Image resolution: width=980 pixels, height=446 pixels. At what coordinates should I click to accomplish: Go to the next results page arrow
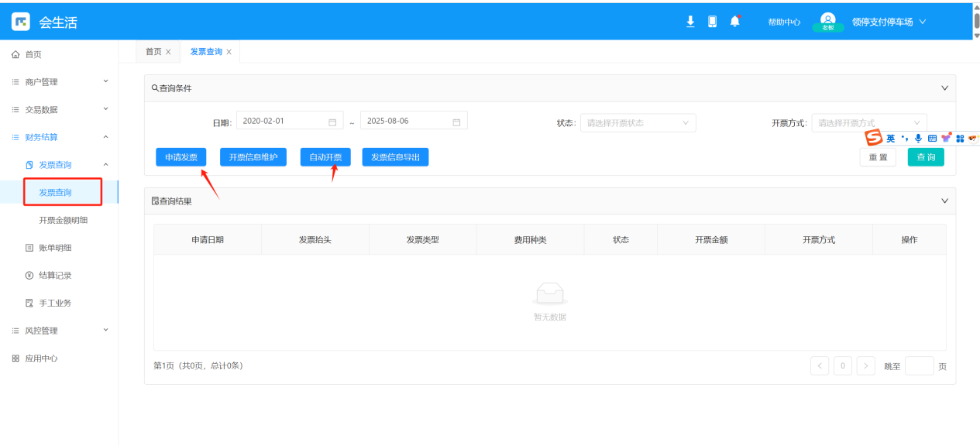866,366
